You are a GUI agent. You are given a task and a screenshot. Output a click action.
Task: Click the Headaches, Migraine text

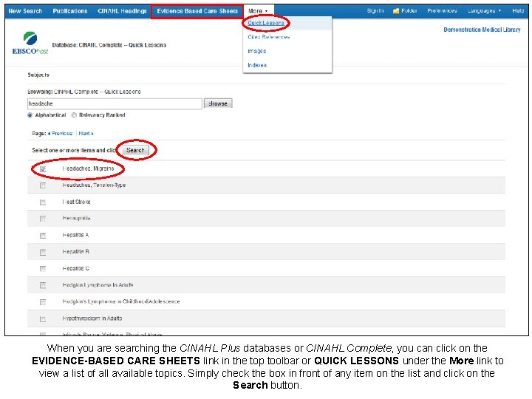(88, 168)
